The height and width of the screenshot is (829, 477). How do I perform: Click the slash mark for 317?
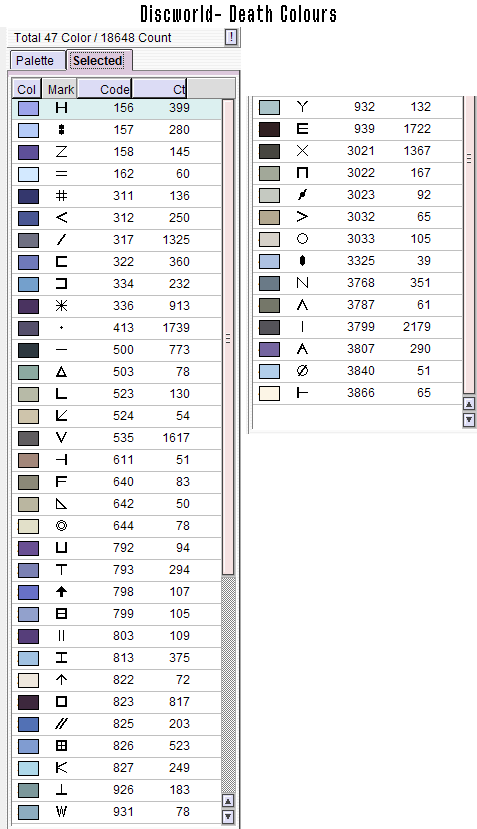[61, 240]
